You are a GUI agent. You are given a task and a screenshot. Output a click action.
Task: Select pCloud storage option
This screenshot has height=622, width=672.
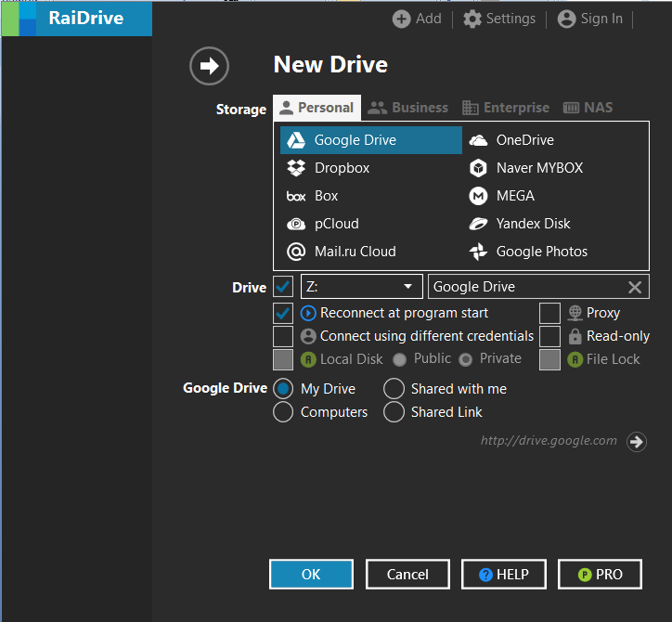(336, 224)
